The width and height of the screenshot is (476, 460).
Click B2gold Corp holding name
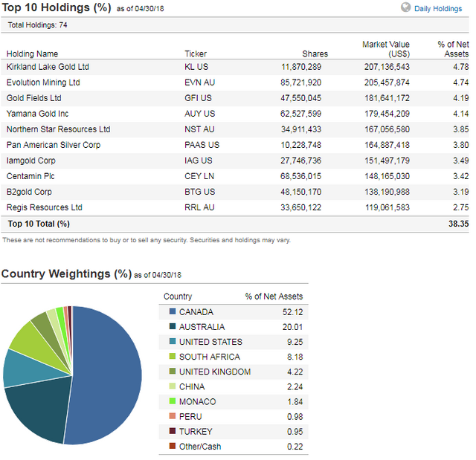(29, 192)
